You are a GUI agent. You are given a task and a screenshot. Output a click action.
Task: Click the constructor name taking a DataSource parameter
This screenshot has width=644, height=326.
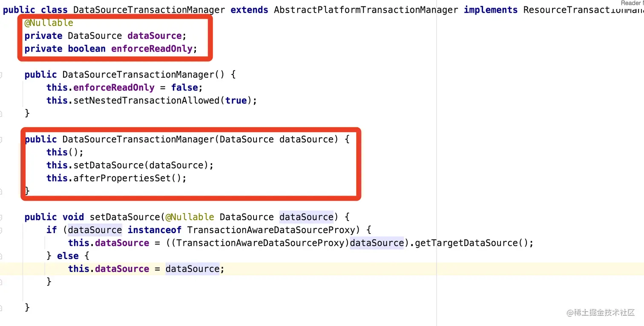click(x=138, y=139)
